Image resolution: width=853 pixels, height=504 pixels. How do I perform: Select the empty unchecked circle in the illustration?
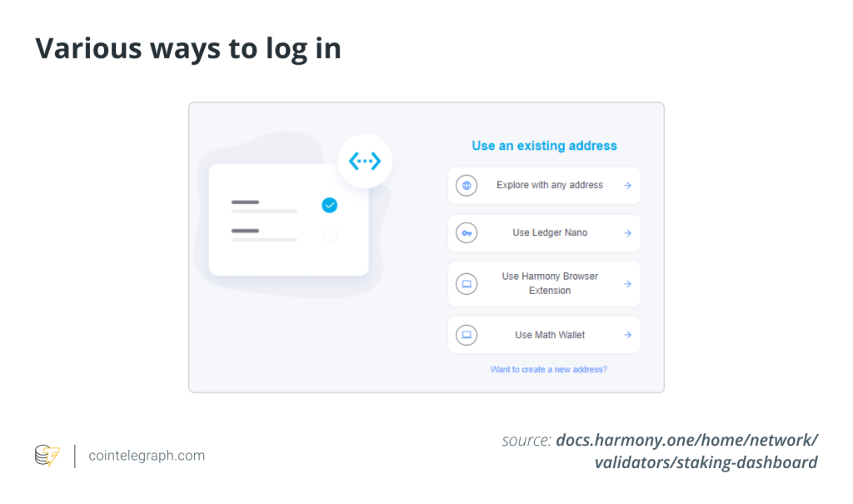[329, 234]
